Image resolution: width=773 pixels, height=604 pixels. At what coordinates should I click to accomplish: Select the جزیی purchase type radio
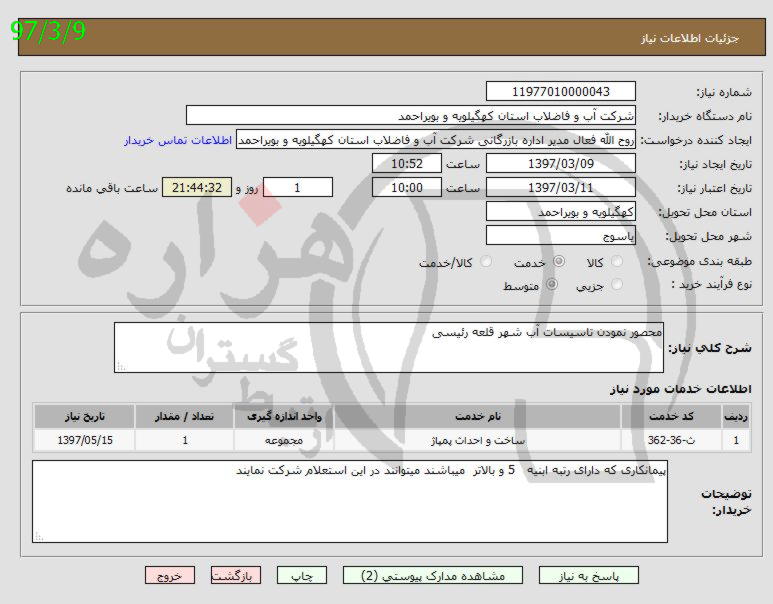point(617,284)
